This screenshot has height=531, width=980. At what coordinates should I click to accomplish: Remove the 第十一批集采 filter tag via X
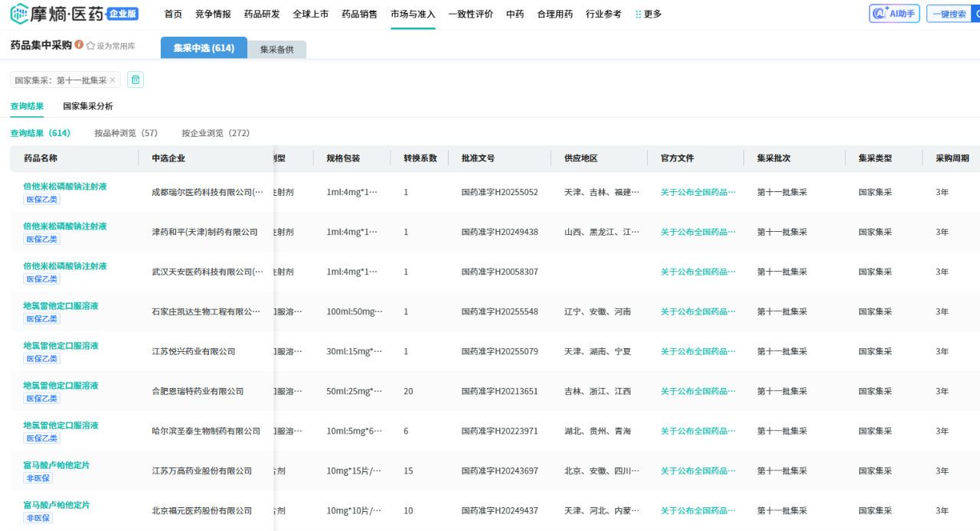point(113,80)
